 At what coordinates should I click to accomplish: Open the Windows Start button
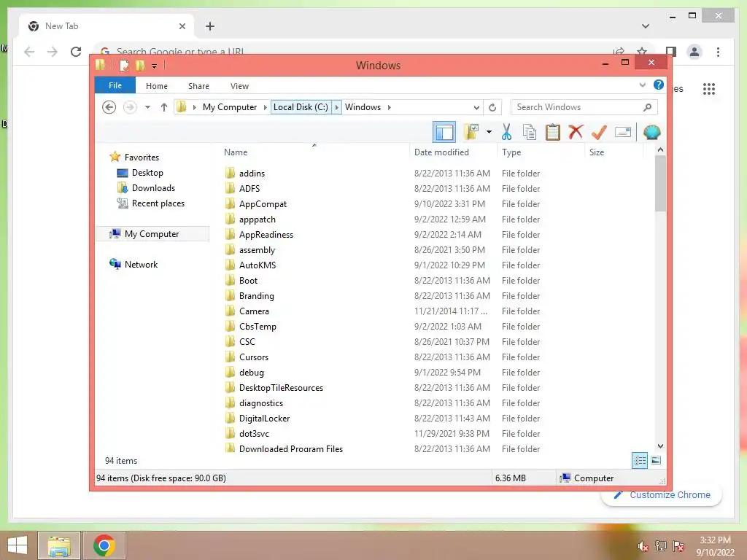18,545
